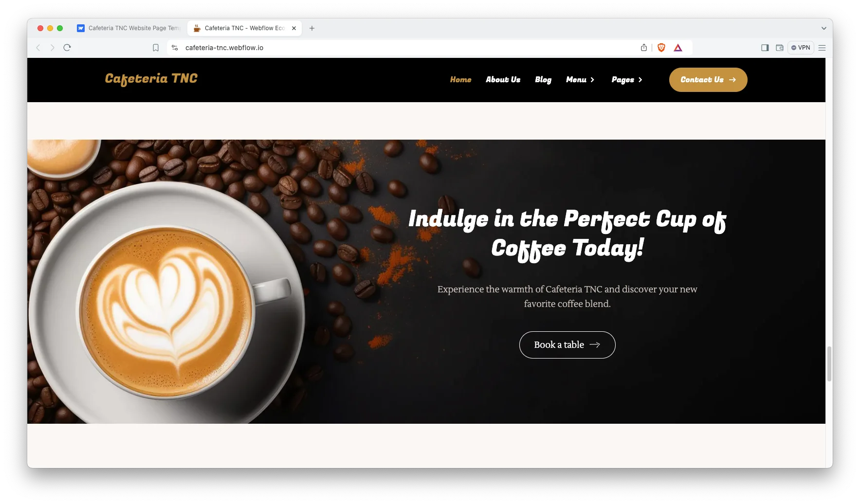The height and width of the screenshot is (504, 860).
Task: Expand the Pages dropdown in navbar
Action: point(627,80)
